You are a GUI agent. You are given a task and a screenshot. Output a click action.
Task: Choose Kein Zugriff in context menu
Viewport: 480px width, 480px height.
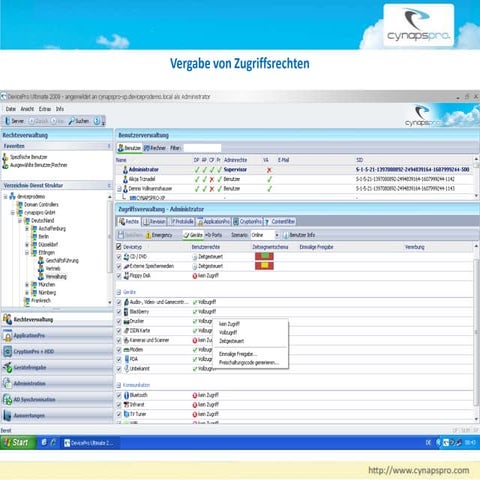click(x=229, y=324)
